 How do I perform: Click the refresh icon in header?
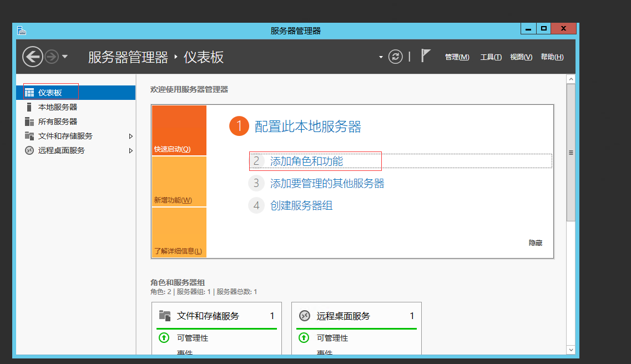pos(395,57)
